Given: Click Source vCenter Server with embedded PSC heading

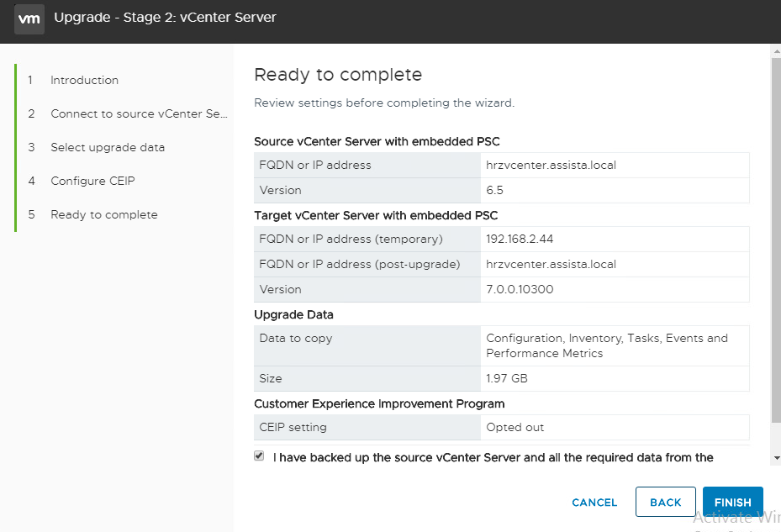Looking at the screenshot, I should [377, 141].
